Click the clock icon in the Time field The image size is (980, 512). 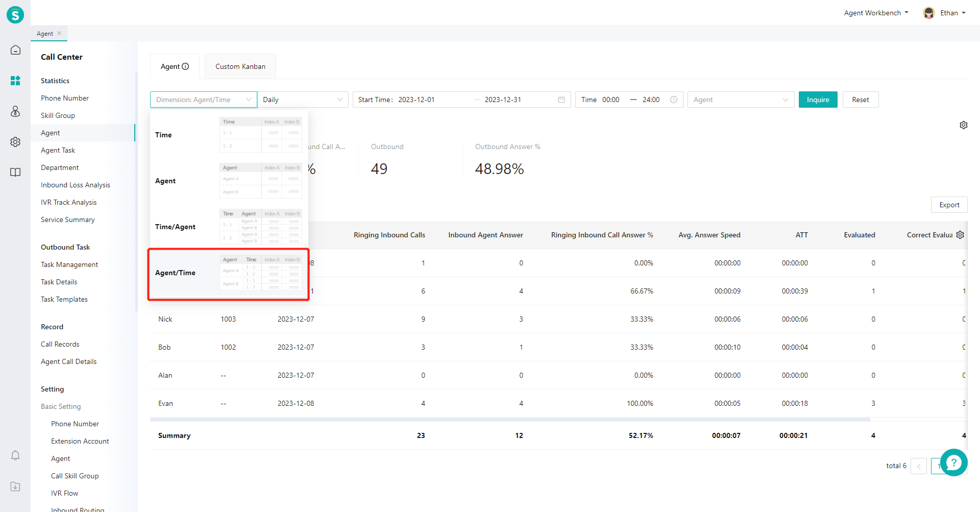[x=674, y=100]
